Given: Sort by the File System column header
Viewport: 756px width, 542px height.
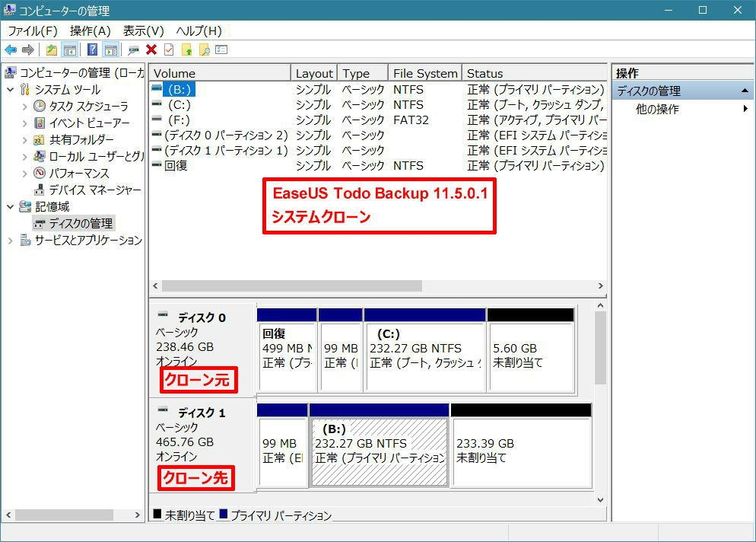Looking at the screenshot, I should coord(425,73).
